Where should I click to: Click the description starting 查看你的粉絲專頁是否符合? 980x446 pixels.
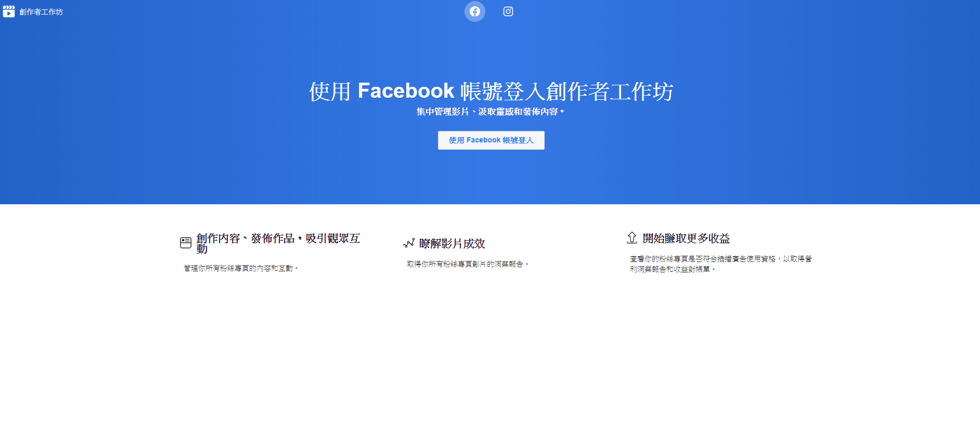pos(721,264)
